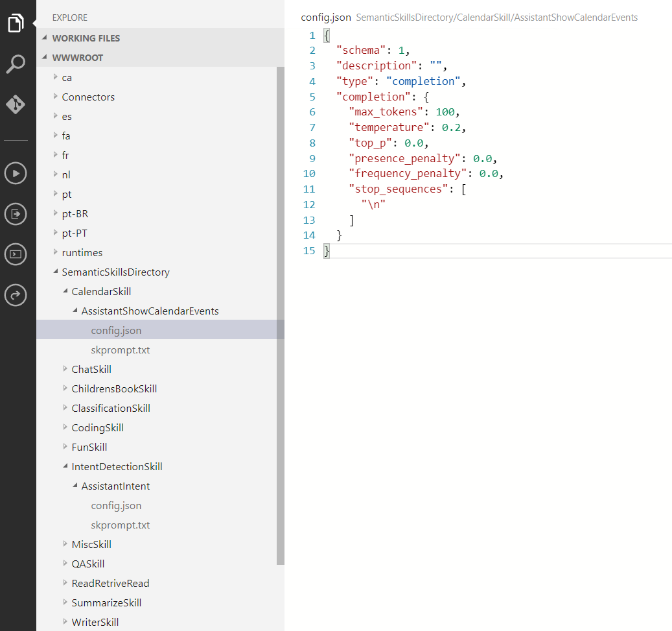Screen dimensions: 672x631
Task: Click the EXPLORE panel header
Action: pyautogui.click(x=69, y=17)
